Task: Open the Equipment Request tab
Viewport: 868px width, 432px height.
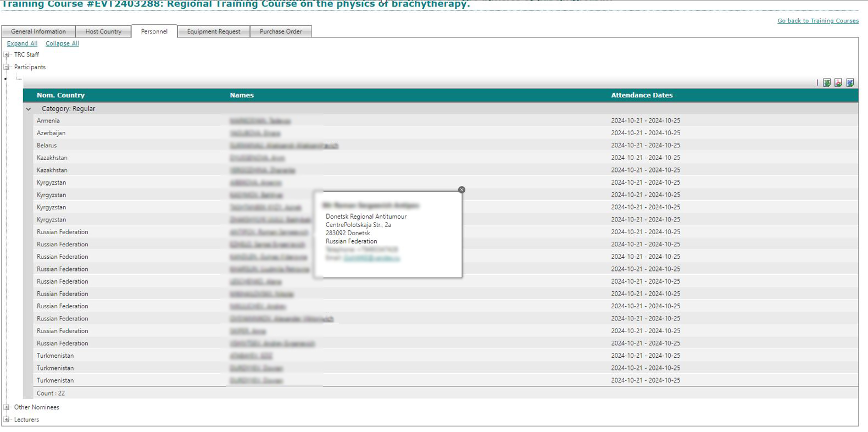Action: 214,32
